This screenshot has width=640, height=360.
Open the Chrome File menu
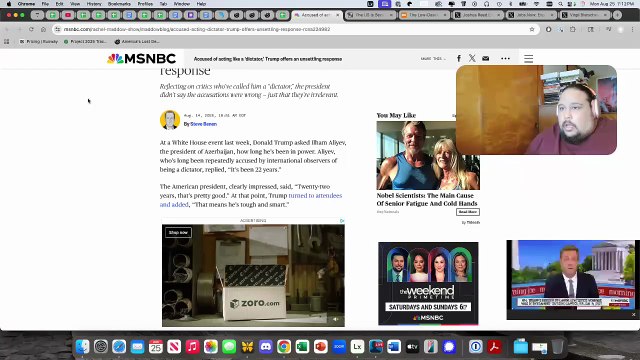pos(45,4)
